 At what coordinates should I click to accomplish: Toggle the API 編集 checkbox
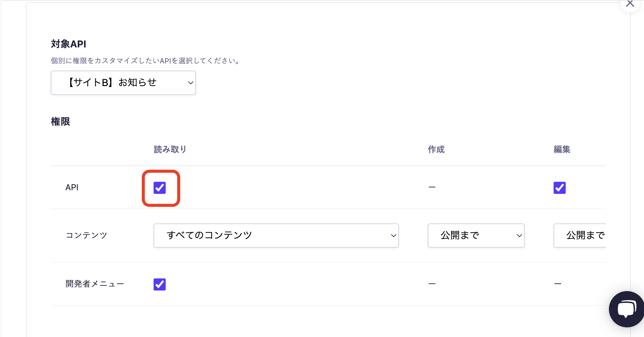click(559, 188)
